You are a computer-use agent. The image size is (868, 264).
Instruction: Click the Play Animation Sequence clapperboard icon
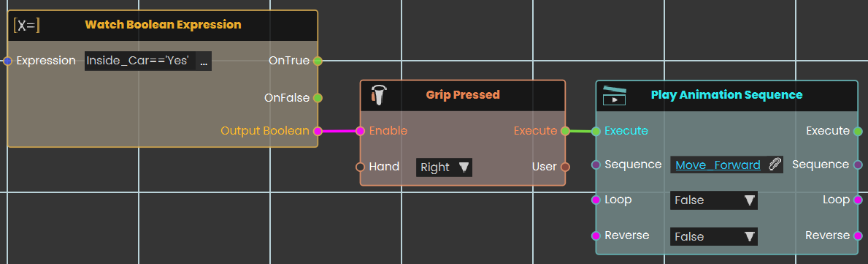(x=614, y=95)
